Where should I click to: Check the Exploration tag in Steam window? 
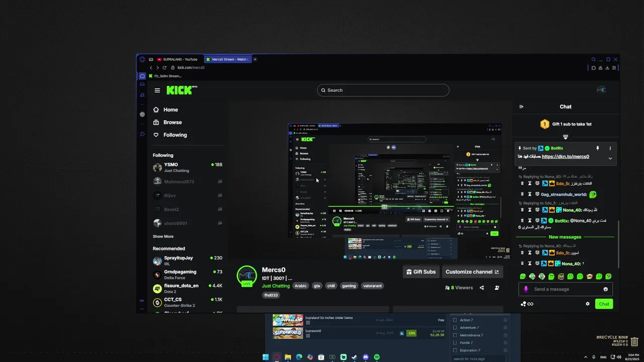tap(455, 350)
